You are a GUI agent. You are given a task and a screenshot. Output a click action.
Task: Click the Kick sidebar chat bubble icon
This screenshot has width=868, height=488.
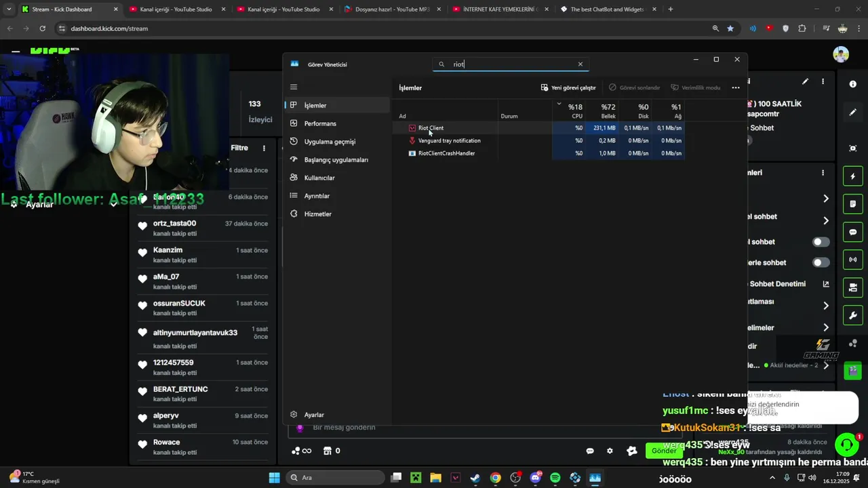(x=853, y=232)
